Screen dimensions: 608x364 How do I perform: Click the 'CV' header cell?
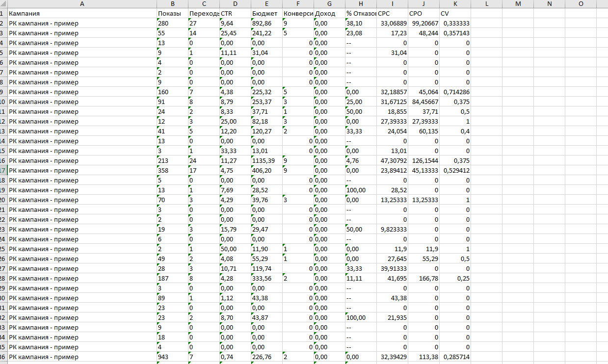pyautogui.click(x=455, y=14)
